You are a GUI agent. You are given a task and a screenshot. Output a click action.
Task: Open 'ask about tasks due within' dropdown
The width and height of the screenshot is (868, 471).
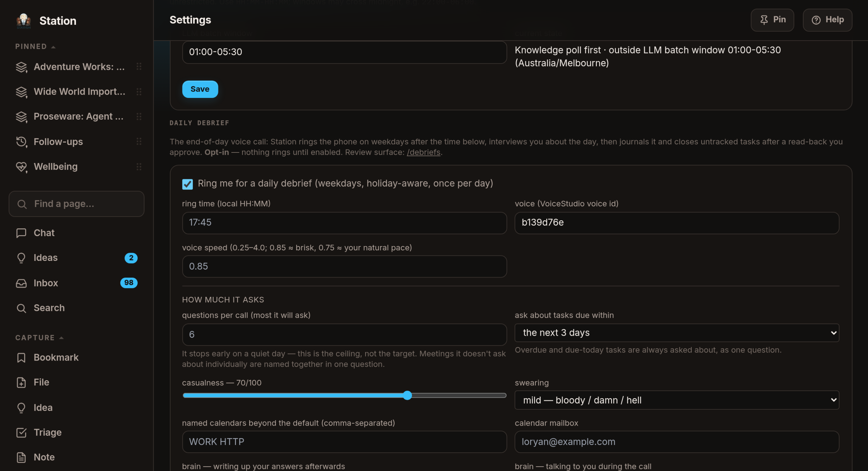coord(677,333)
